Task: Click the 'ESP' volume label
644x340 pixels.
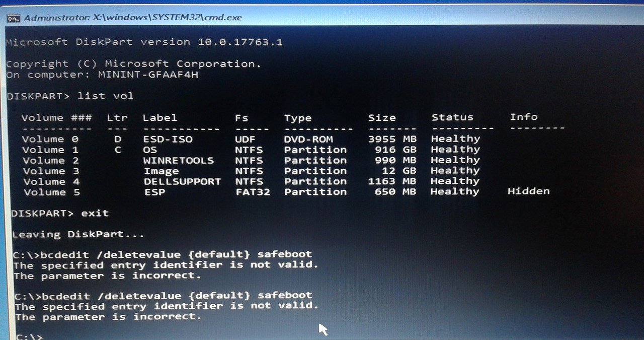Action: (x=154, y=192)
